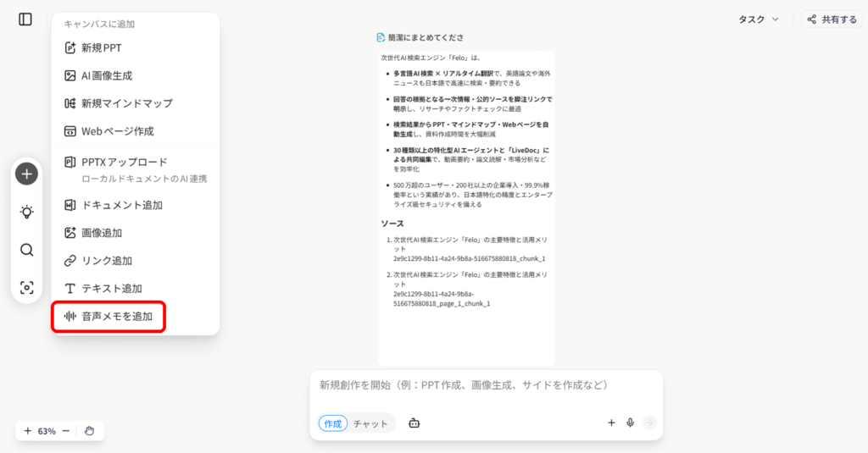868x453 pixels.
Task: Click the 共有する share button
Action: click(832, 19)
